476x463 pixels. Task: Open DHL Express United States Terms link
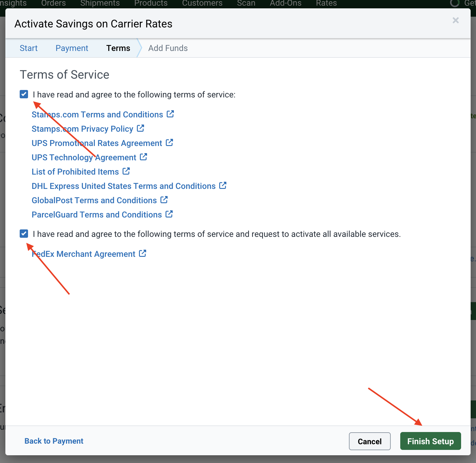123,186
